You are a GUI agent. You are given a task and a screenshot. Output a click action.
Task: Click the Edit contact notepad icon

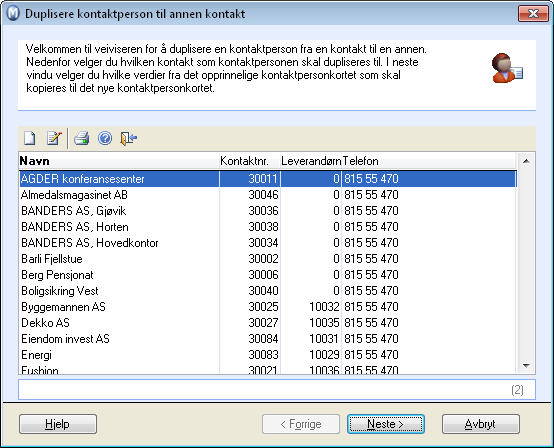[54, 138]
